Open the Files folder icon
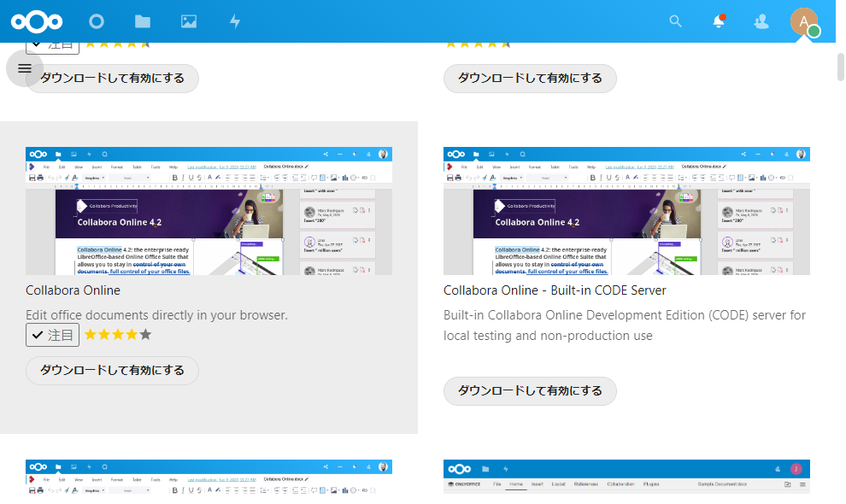 point(143,21)
